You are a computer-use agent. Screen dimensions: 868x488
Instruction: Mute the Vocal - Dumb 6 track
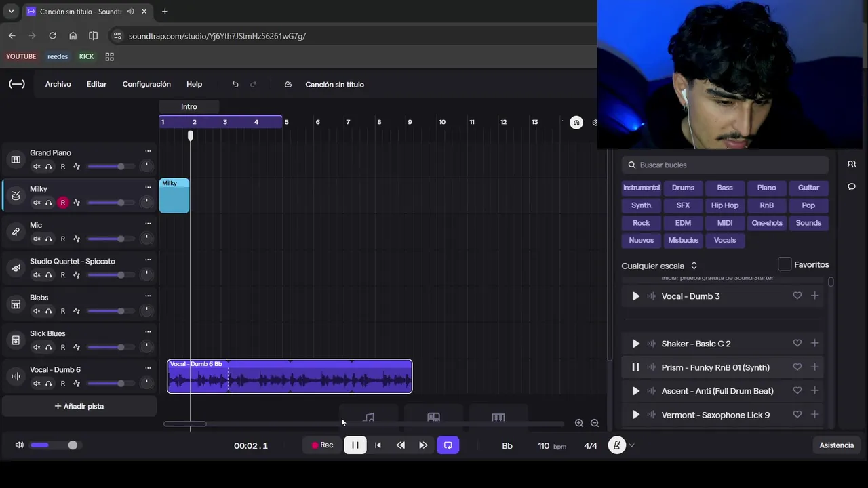[x=37, y=383]
